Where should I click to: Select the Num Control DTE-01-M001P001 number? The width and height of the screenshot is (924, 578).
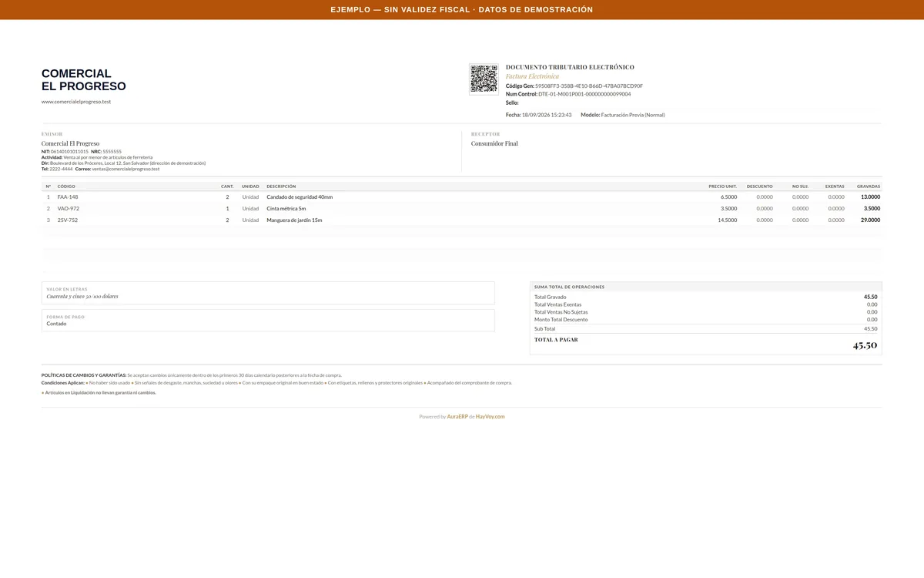(584, 94)
